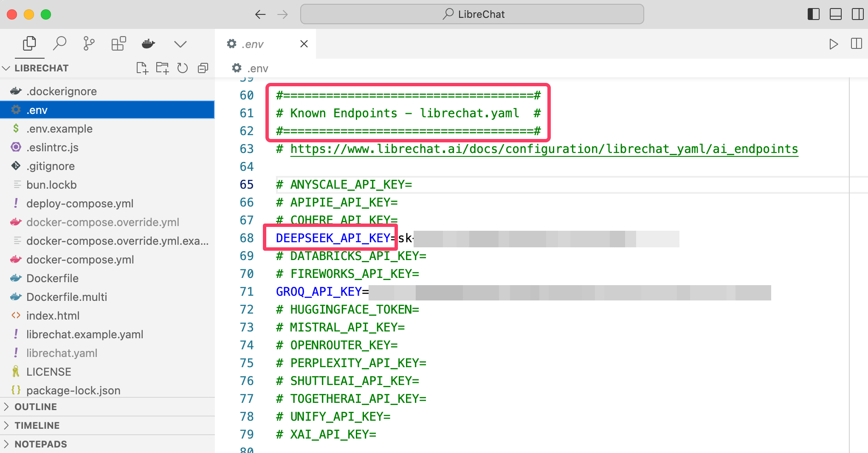
Task: Toggle the primary side bar layout
Action: (813, 14)
